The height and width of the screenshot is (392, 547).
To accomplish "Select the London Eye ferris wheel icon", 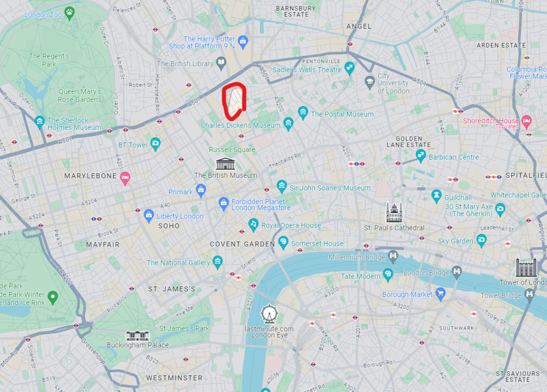I will click(269, 314).
